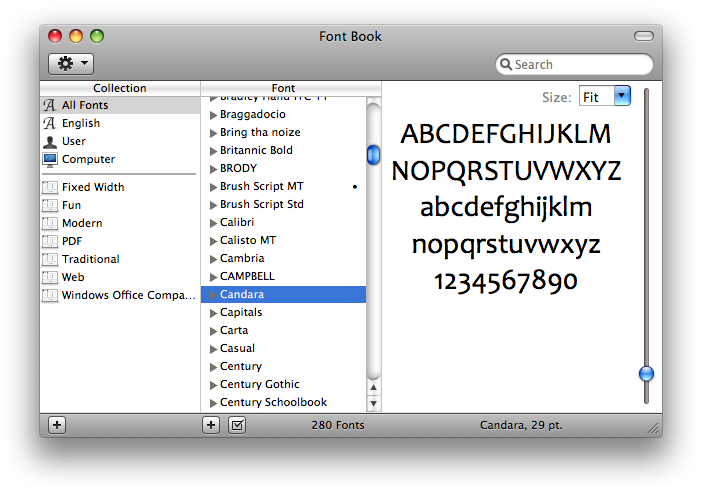Expand the Brush Script MT family
The height and width of the screenshot is (492, 702).
click(x=213, y=187)
